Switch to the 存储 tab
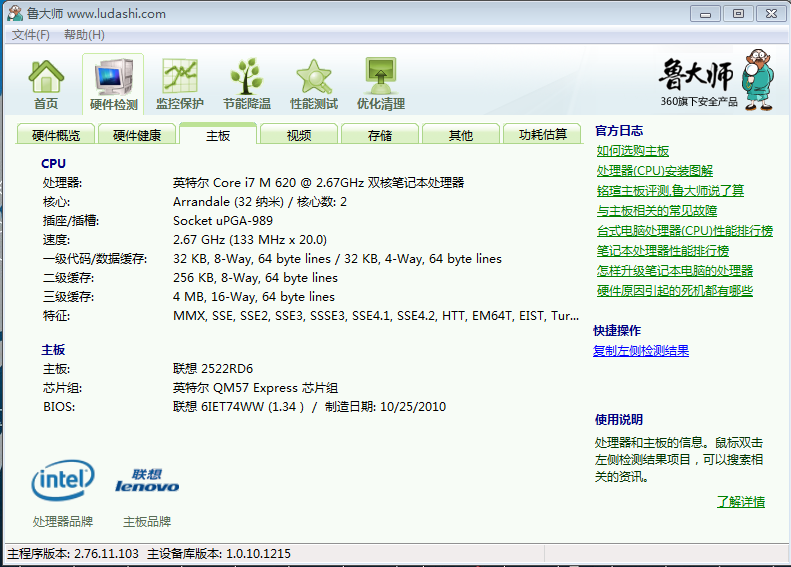The image size is (791, 567). [x=380, y=135]
